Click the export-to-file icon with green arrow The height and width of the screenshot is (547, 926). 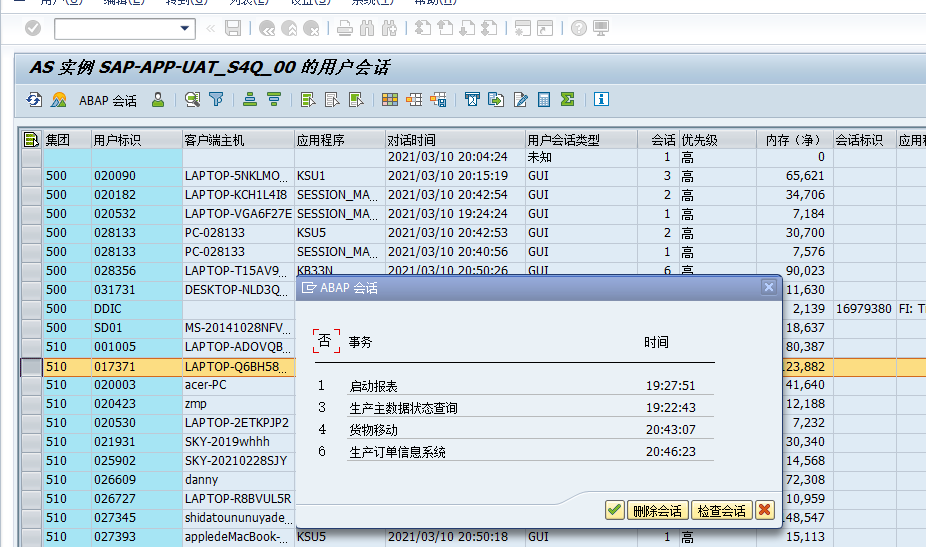tap(496, 99)
